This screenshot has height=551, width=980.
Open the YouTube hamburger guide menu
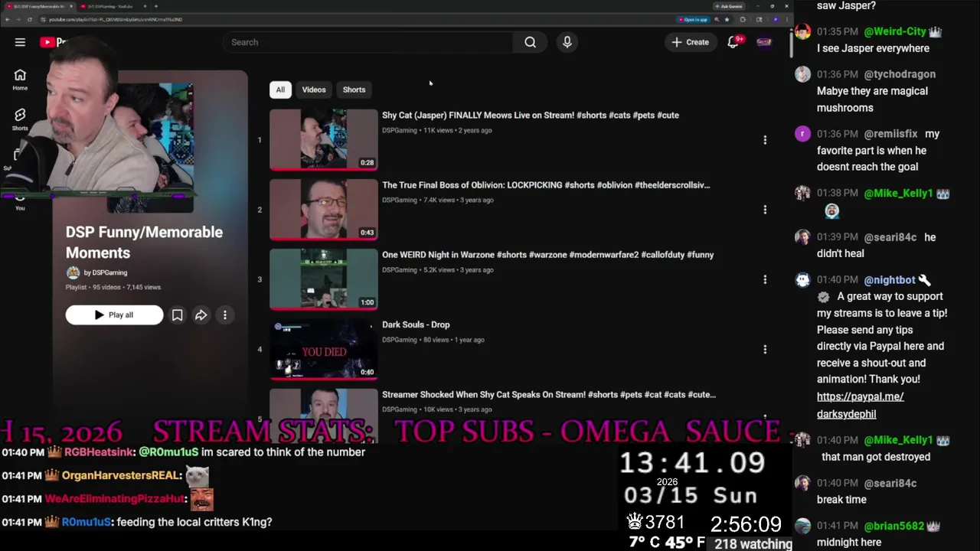20,42
